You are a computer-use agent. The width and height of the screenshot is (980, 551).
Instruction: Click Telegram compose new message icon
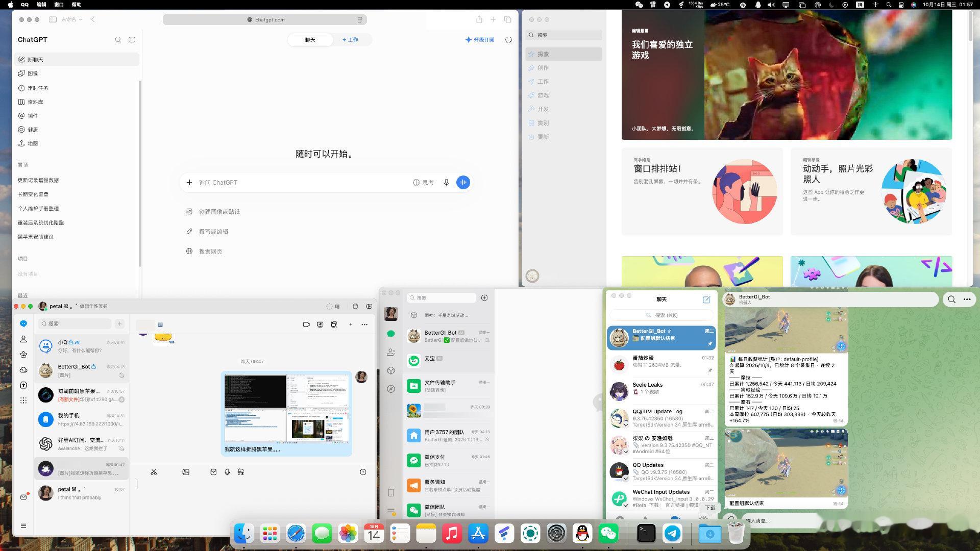pyautogui.click(x=706, y=299)
